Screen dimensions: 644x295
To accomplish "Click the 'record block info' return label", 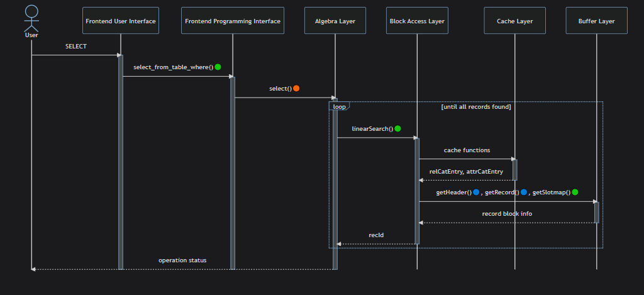I will (x=507, y=214).
